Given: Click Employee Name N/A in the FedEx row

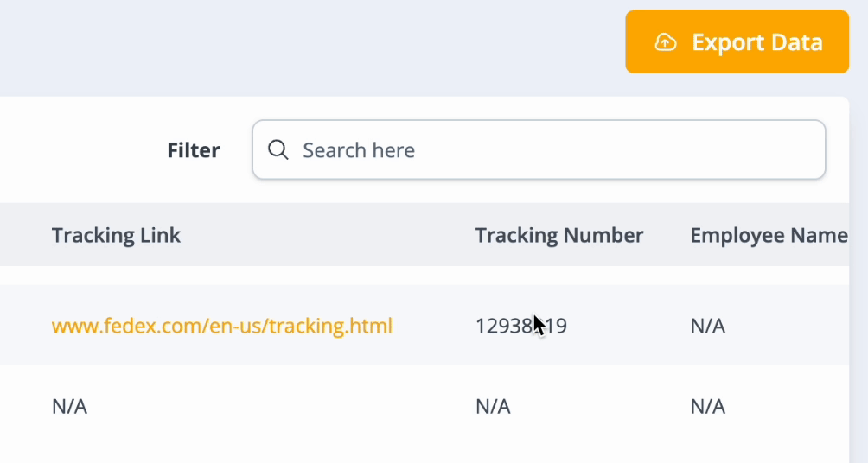Looking at the screenshot, I should [707, 326].
